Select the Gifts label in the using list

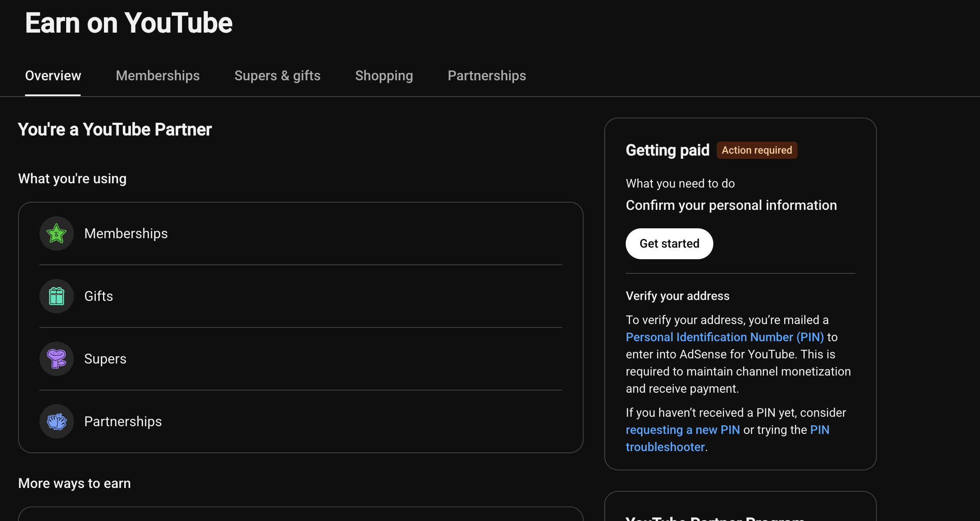point(98,296)
